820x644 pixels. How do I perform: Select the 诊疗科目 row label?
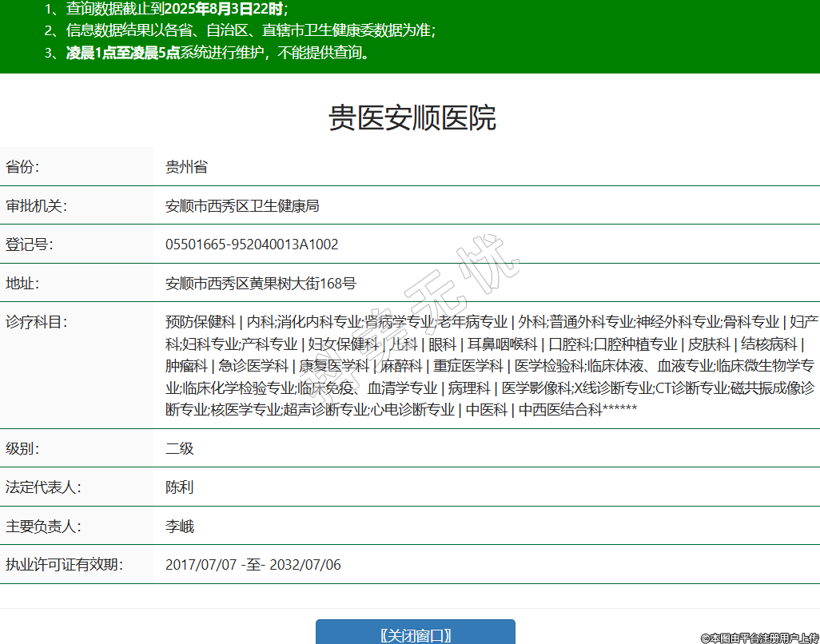tap(36, 322)
